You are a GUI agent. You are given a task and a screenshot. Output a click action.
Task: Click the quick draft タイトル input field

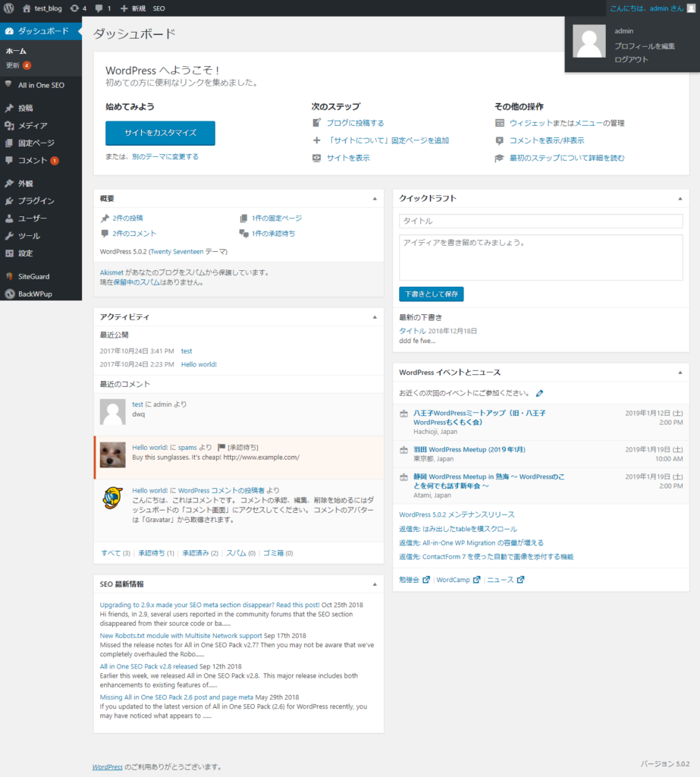tap(540, 221)
